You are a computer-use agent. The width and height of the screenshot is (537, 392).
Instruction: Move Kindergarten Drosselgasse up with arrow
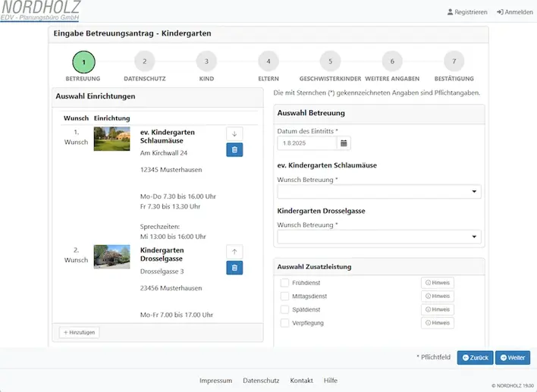click(234, 251)
